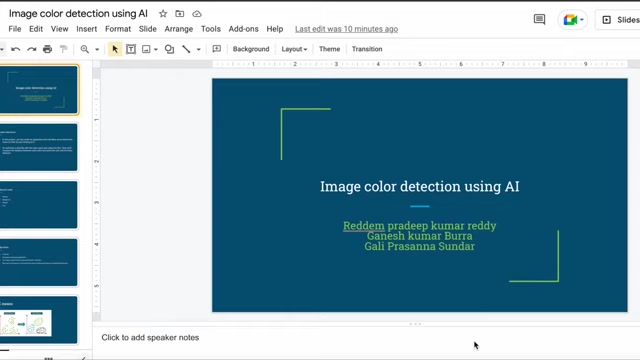Image resolution: width=640 pixels, height=360 pixels.
Task: Open the Help menu
Action: pos(275,29)
